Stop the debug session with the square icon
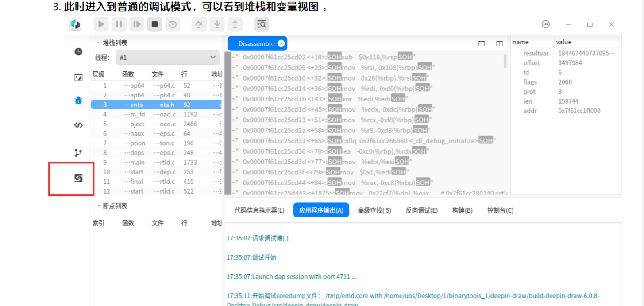Screen dimensions: 644x306 click(154, 24)
